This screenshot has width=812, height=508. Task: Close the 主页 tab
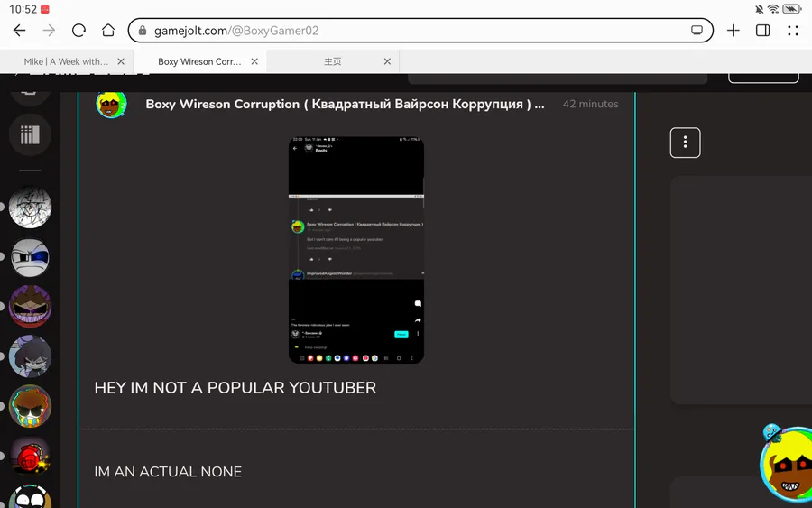click(x=387, y=61)
